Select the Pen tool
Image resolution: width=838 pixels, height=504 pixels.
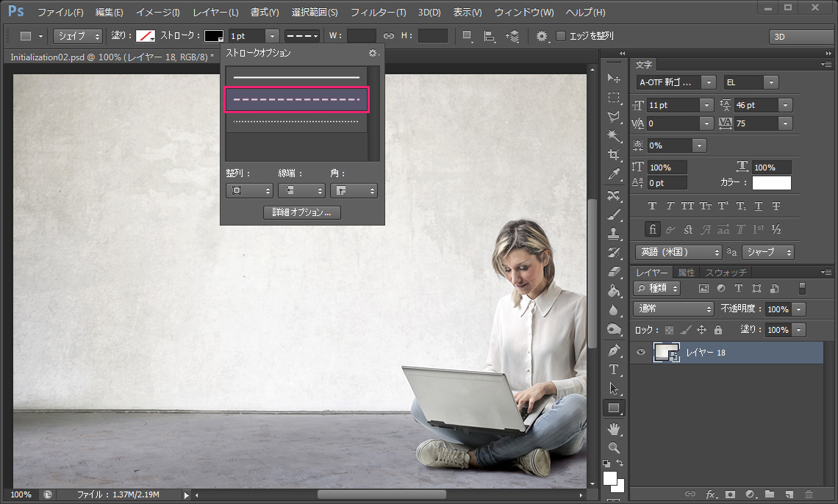pyautogui.click(x=614, y=350)
